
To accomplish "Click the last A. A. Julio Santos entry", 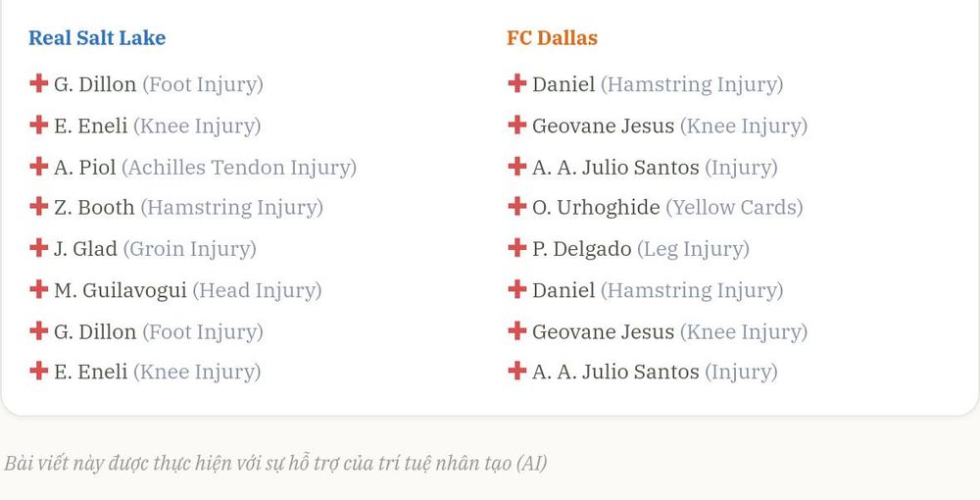I will [x=643, y=372].
